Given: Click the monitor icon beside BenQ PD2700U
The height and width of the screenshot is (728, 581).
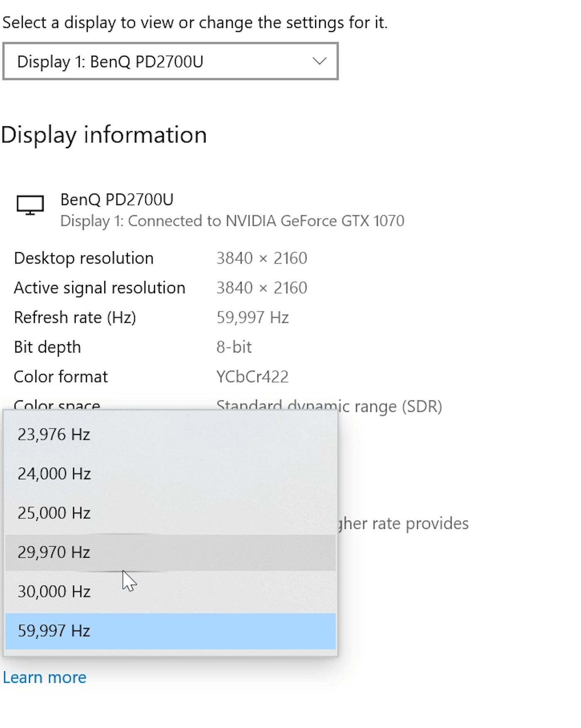Looking at the screenshot, I should [x=30, y=205].
